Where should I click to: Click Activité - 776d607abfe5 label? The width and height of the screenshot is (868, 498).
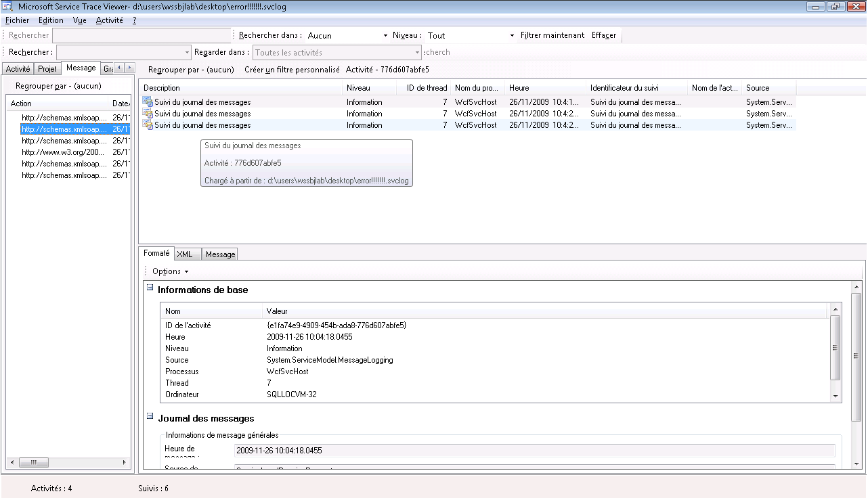pos(387,70)
